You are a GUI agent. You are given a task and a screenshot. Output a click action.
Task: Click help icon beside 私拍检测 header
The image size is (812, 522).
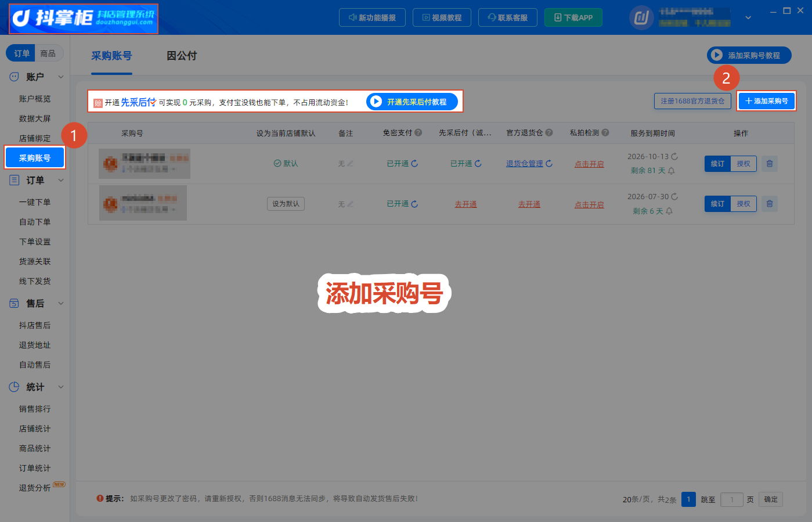[605, 132]
